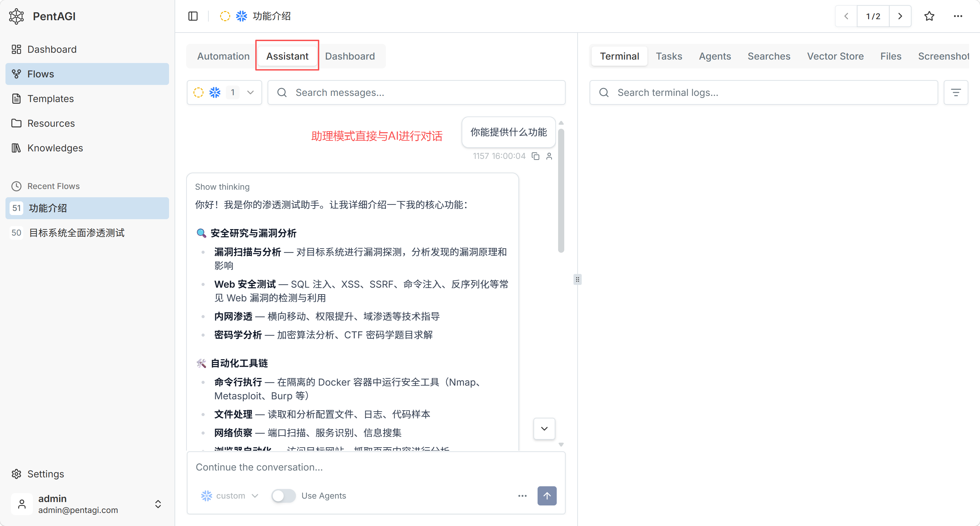980x526 pixels.
Task: Jump to bottom of conversation
Action: tap(544, 429)
